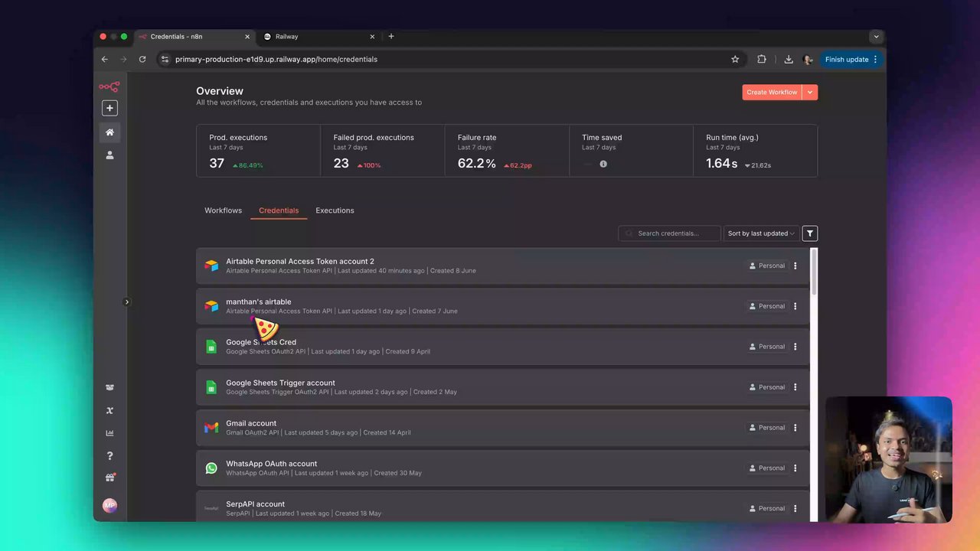The image size is (980, 551).
Task: Open the three-dot menu for SerpAPI account
Action: tap(795, 508)
